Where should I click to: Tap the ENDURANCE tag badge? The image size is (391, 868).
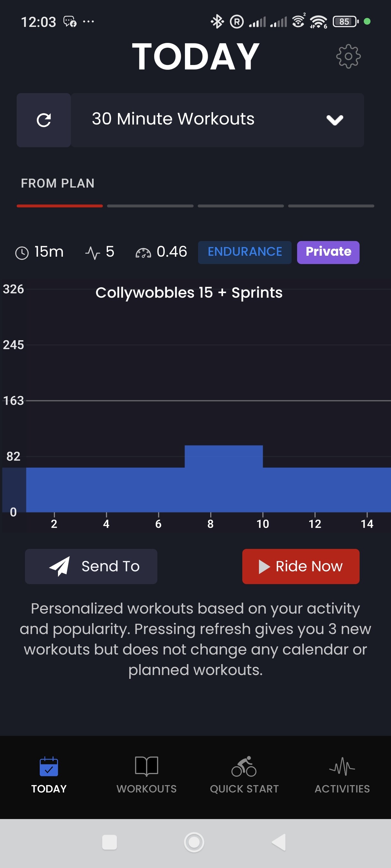[245, 252]
